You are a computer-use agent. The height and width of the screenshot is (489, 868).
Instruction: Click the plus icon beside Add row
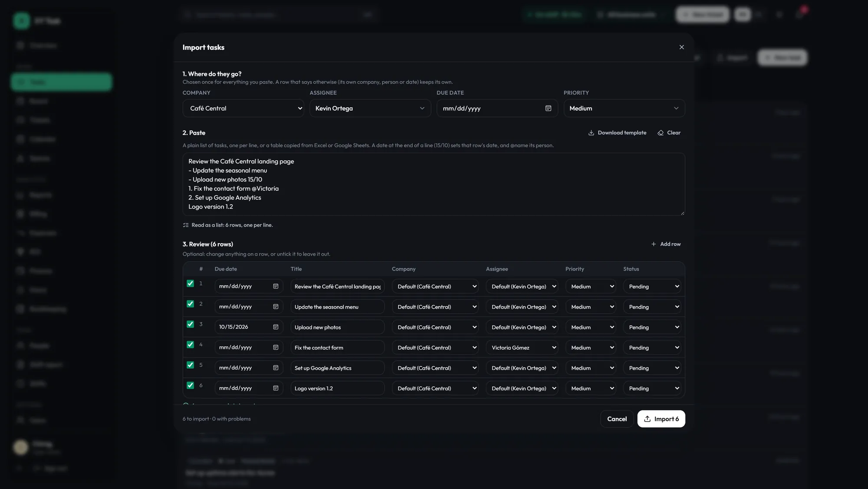[x=653, y=244]
